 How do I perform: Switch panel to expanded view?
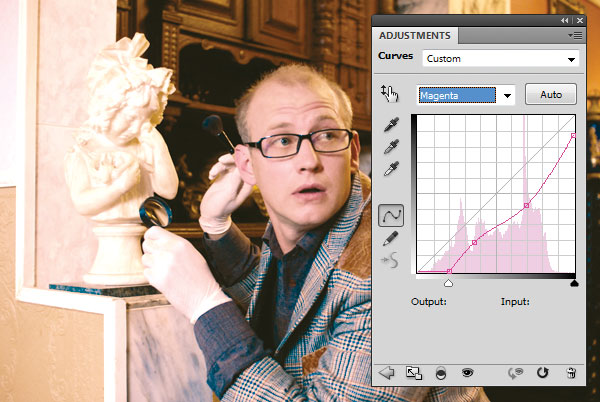tap(414, 373)
